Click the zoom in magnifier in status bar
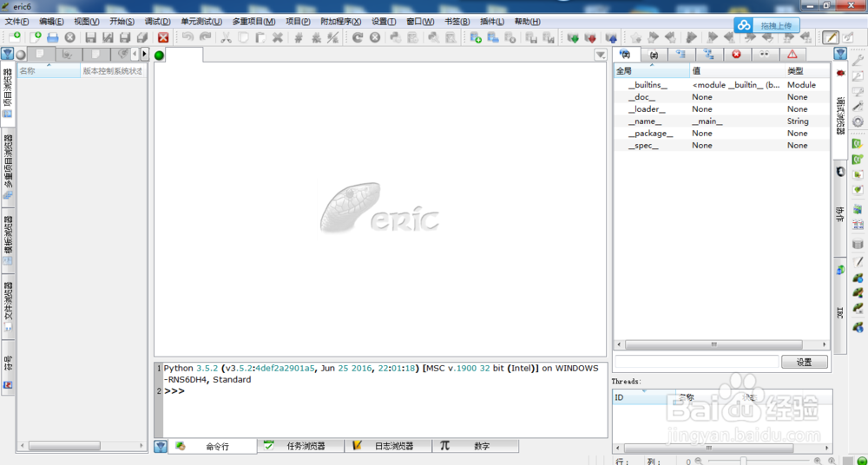868x465 pixels. click(x=818, y=461)
